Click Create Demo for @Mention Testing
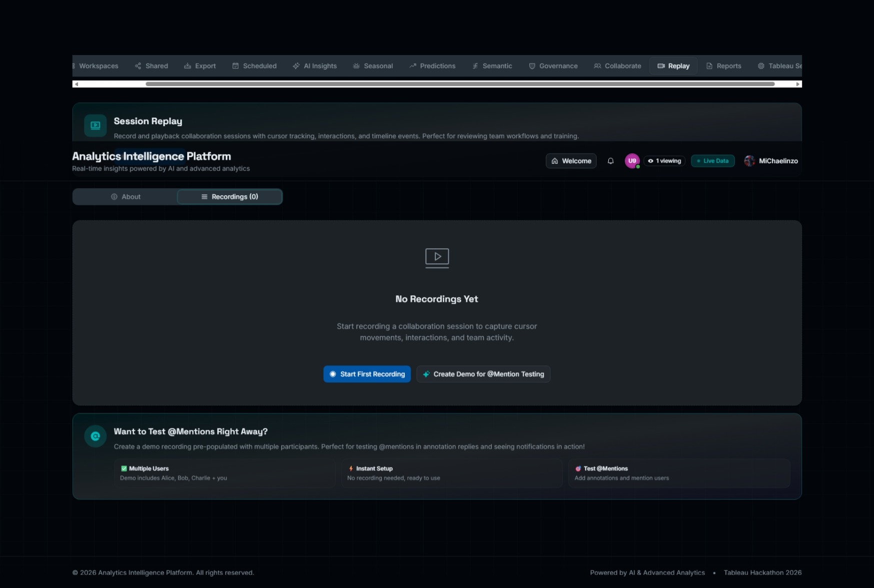Viewport: 874px width, 588px height. click(x=483, y=374)
